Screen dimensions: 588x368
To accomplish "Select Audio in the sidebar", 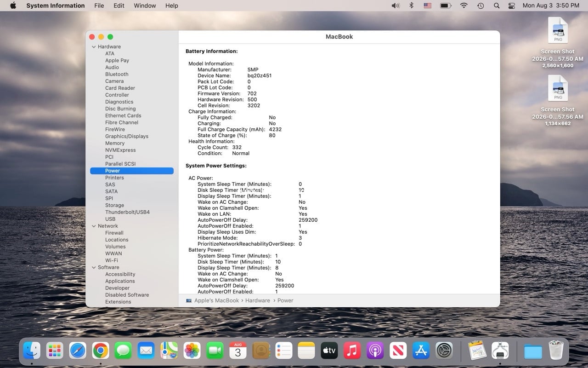I will (x=112, y=67).
